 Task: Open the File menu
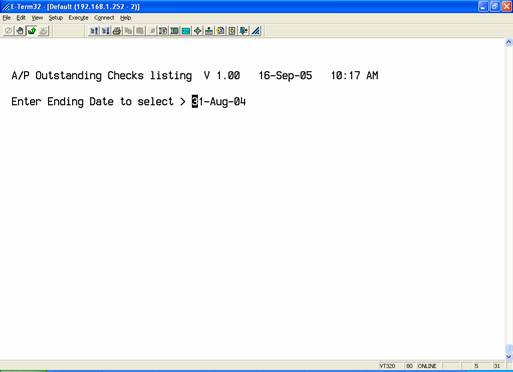coord(7,18)
